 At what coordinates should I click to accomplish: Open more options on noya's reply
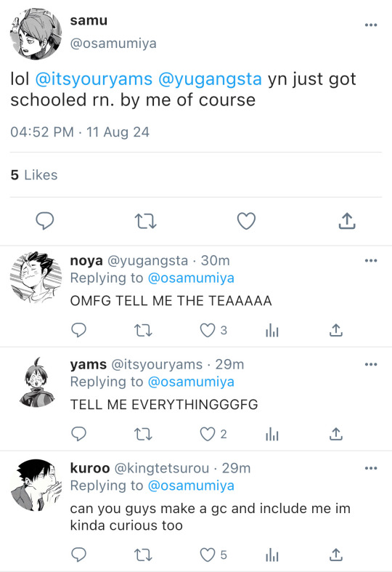click(371, 260)
